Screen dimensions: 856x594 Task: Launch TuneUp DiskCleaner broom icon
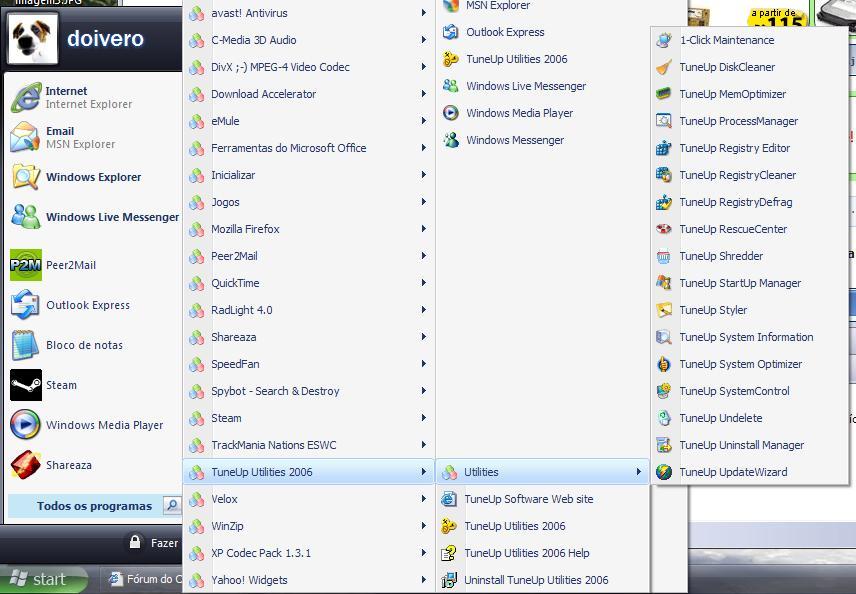(x=663, y=67)
